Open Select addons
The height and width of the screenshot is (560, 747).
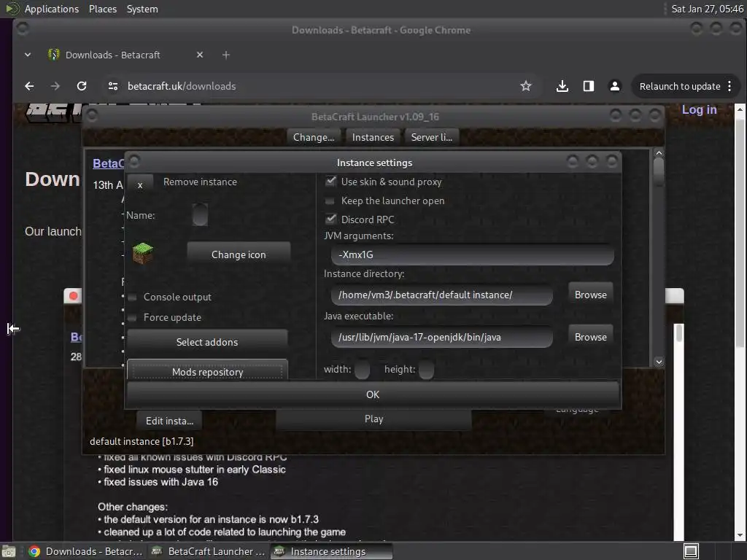coord(207,342)
